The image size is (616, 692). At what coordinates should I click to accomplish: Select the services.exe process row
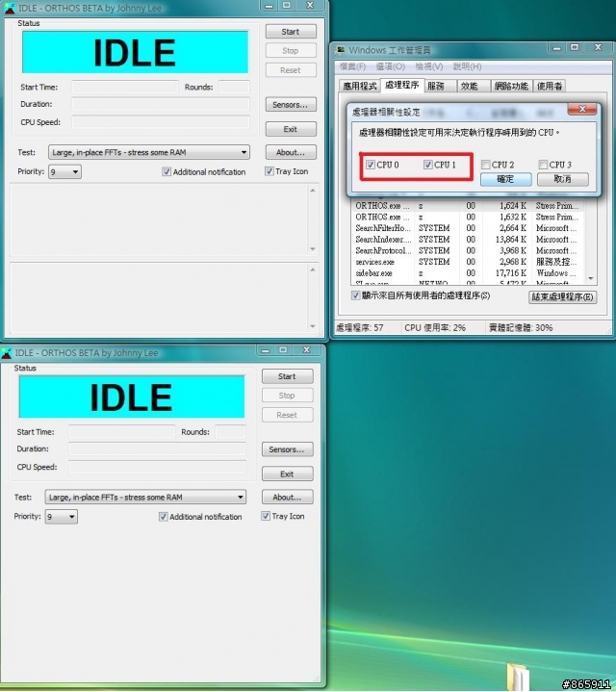click(468, 262)
